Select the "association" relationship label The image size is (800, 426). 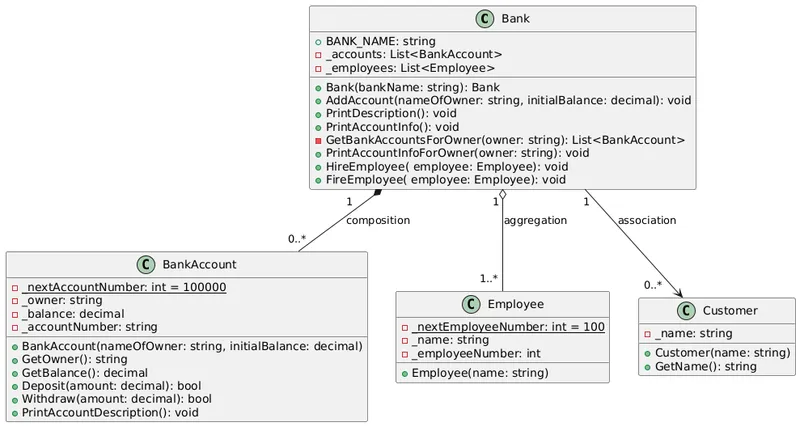pyautogui.click(x=646, y=220)
